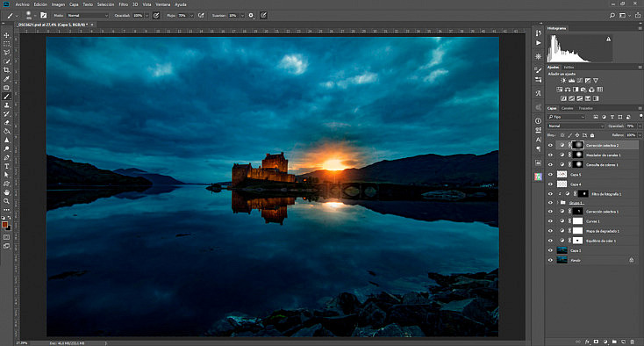Click the histogram cache warning triangle
This screenshot has height=346, width=644.
point(608,40)
